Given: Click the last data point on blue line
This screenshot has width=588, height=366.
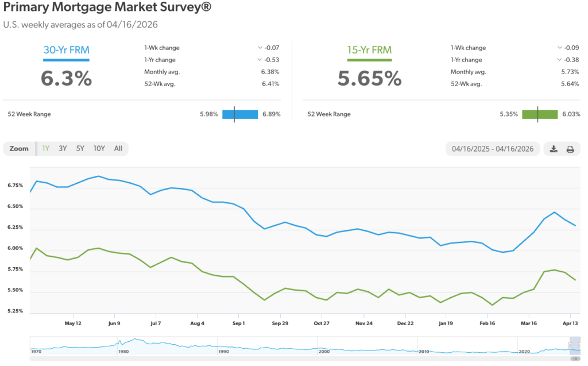Looking at the screenshot, I should (x=575, y=225).
